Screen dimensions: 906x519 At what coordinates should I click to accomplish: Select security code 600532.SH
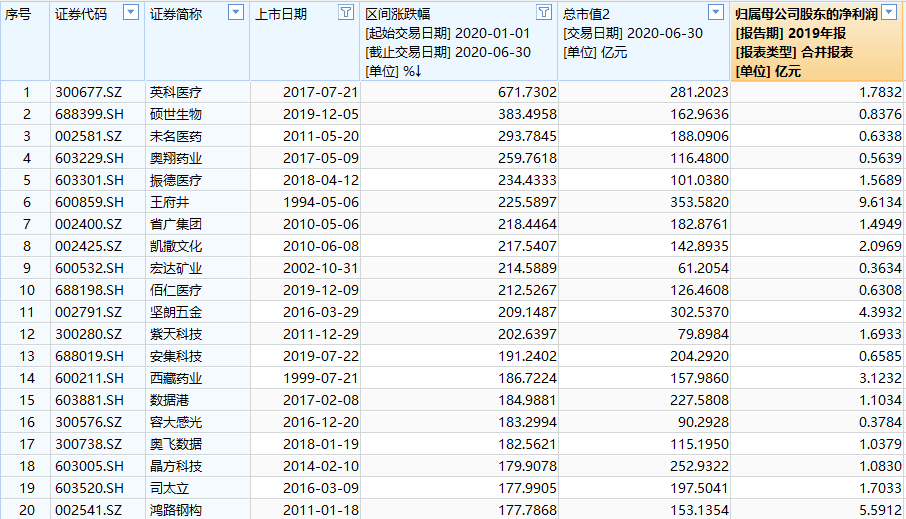[x=89, y=268]
